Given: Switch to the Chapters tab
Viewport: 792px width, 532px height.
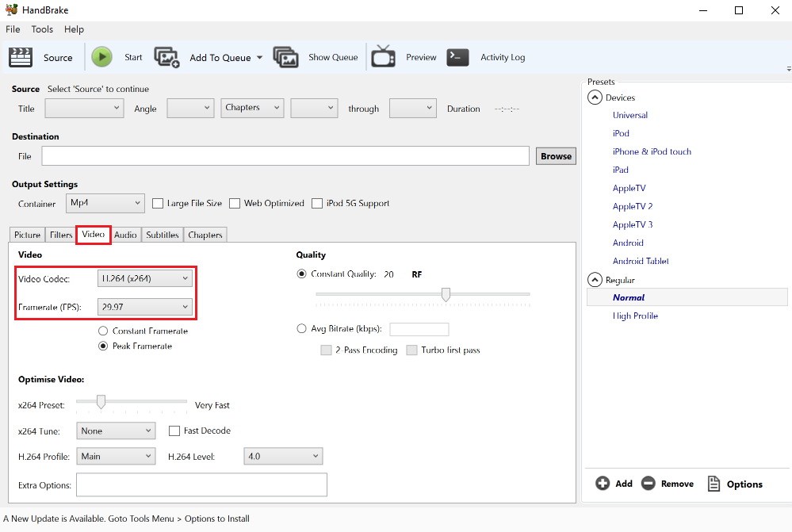Looking at the screenshot, I should pos(205,235).
